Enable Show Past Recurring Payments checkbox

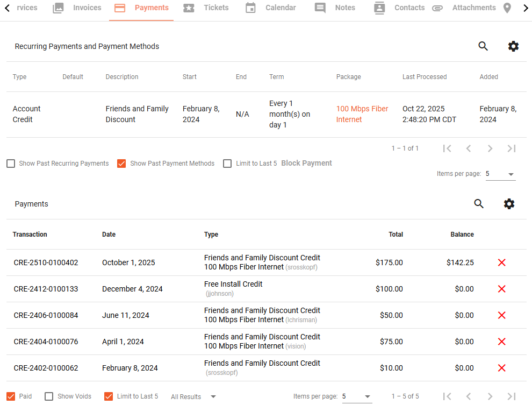pos(11,164)
